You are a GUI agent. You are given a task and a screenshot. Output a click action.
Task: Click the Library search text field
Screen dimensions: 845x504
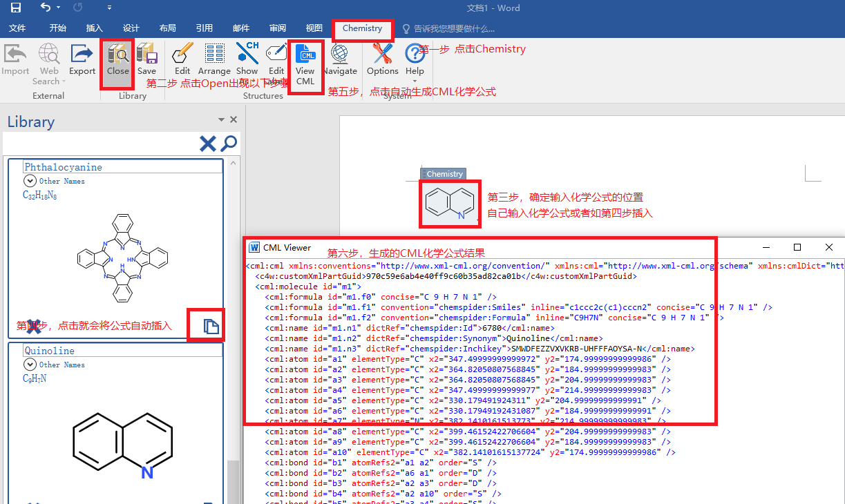(100, 144)
